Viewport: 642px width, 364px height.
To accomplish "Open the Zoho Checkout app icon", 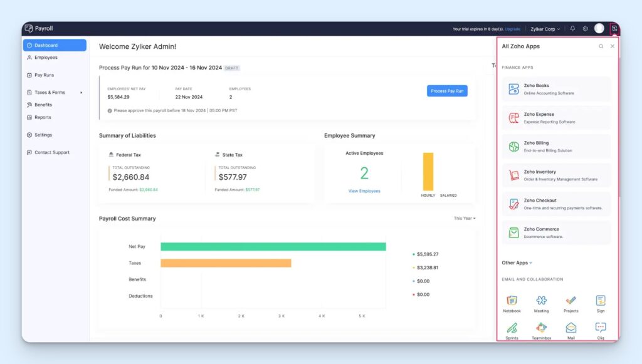I will coord(513,204).
